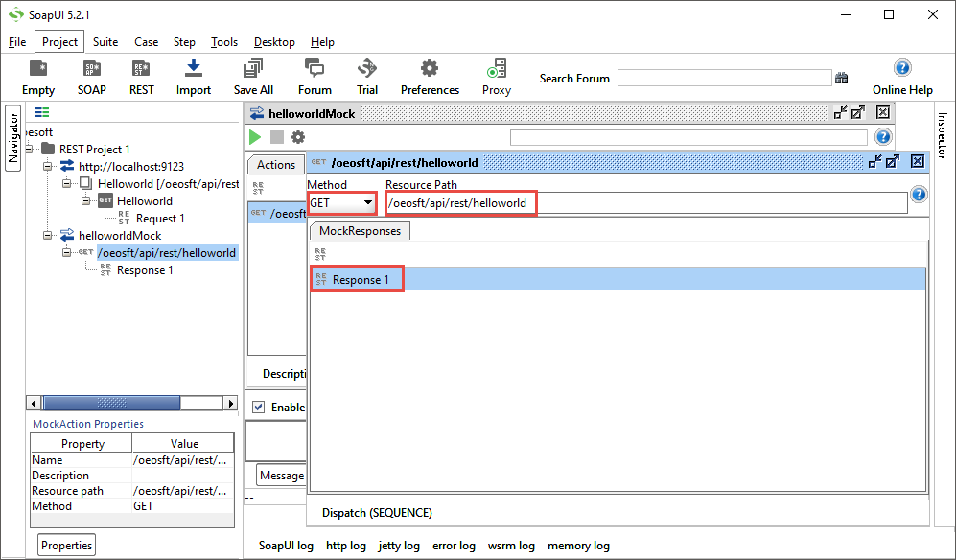Toggle the Enable checkbox
956x560 pixels.
[x=259, y=407]
